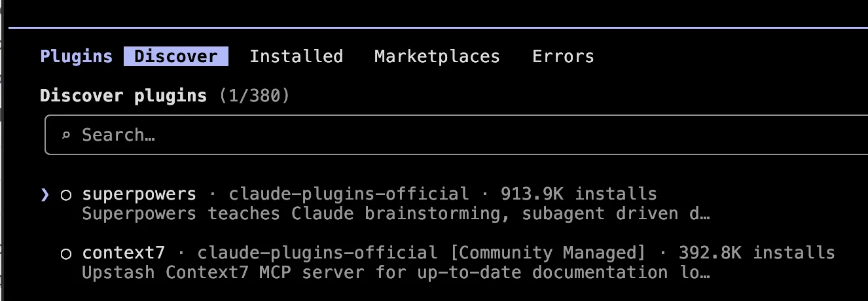
Task: Click the selection arrow beside superpowers
Action: point(45,194)
